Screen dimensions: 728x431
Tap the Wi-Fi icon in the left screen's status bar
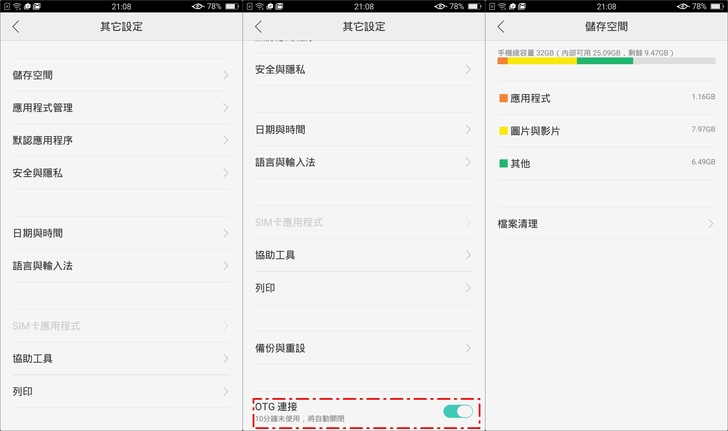click(x=17, y=7)
